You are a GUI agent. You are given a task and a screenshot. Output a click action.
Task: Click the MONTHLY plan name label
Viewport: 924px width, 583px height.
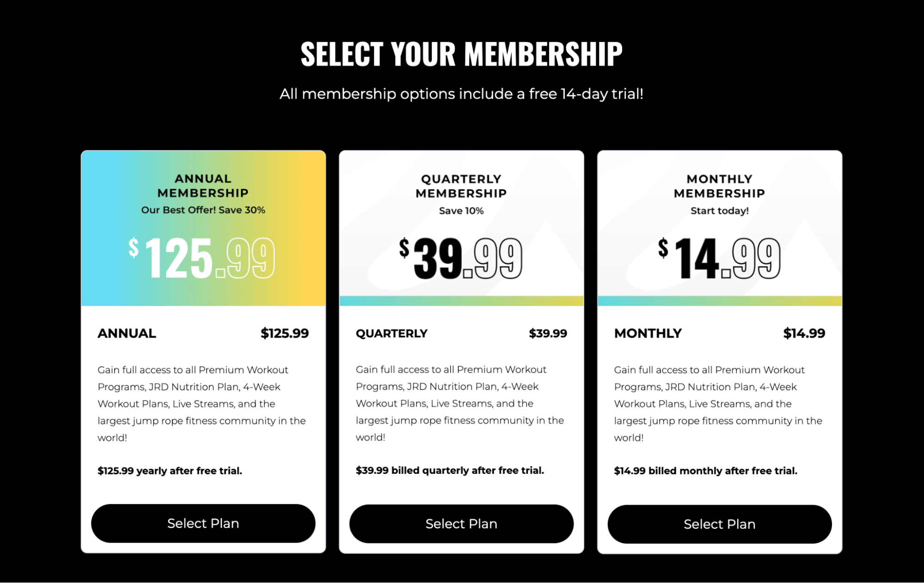(x=648, y=333)
